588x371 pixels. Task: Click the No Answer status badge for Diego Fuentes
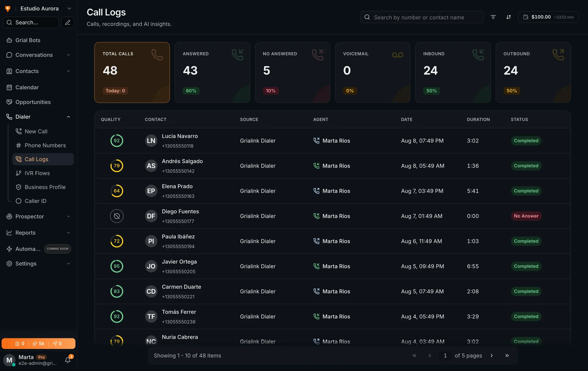526,216
